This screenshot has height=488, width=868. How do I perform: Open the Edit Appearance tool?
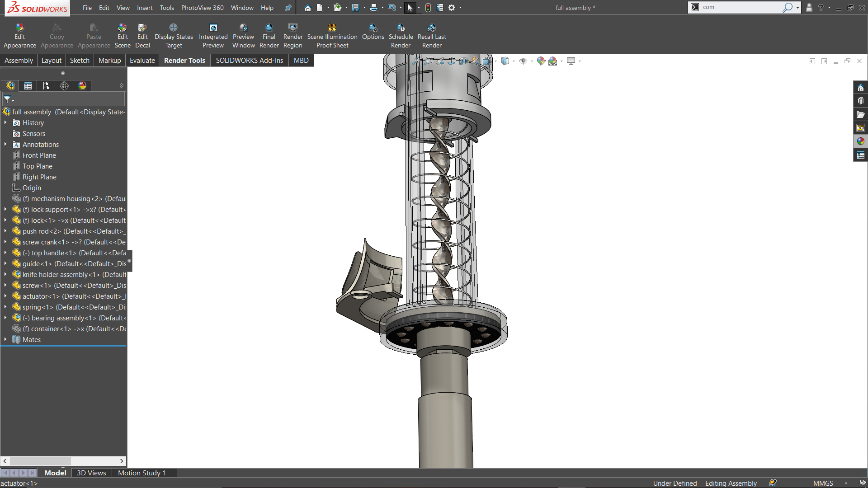[x=19, y=36]
